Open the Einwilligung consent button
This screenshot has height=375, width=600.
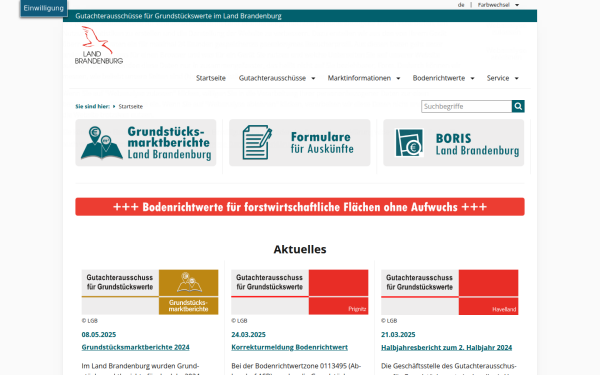coord(44,8)
